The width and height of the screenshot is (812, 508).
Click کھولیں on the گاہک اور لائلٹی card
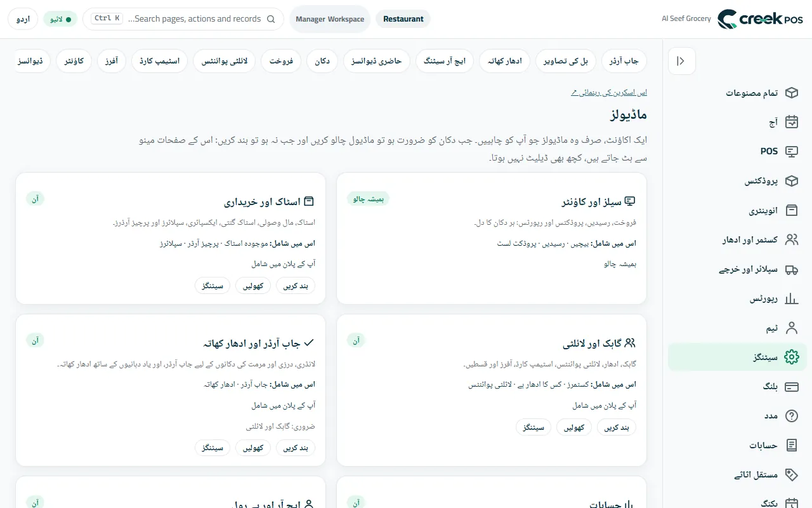point(574,427)
